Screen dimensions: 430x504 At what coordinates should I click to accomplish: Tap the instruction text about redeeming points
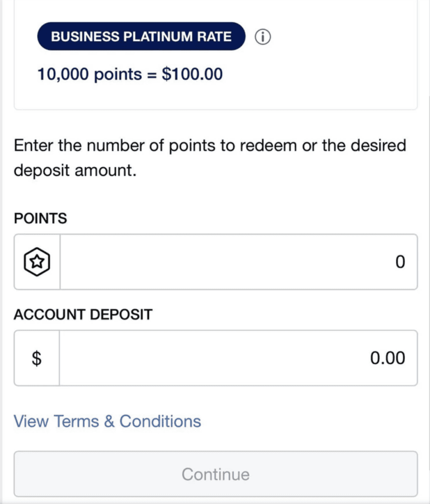pyautogui.click(x=210, y=157)
